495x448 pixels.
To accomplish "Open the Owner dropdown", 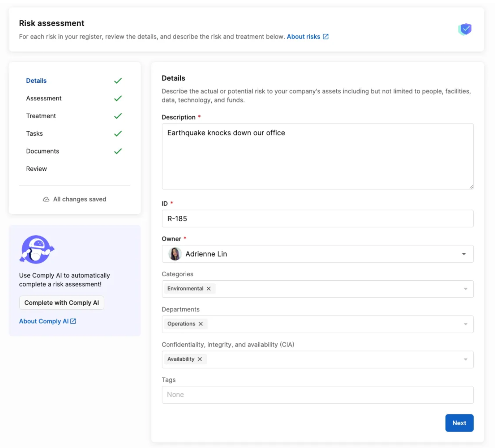I will point(464,254).
